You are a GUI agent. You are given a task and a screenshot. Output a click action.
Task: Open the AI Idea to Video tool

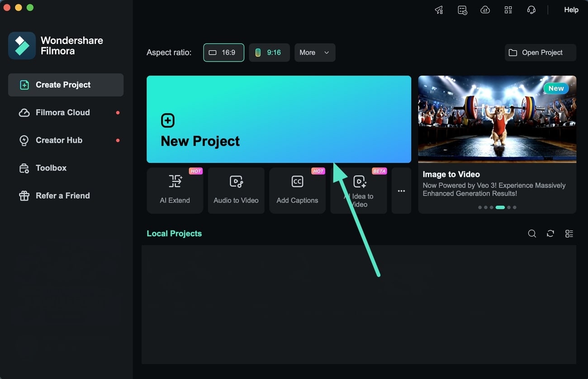358,190
